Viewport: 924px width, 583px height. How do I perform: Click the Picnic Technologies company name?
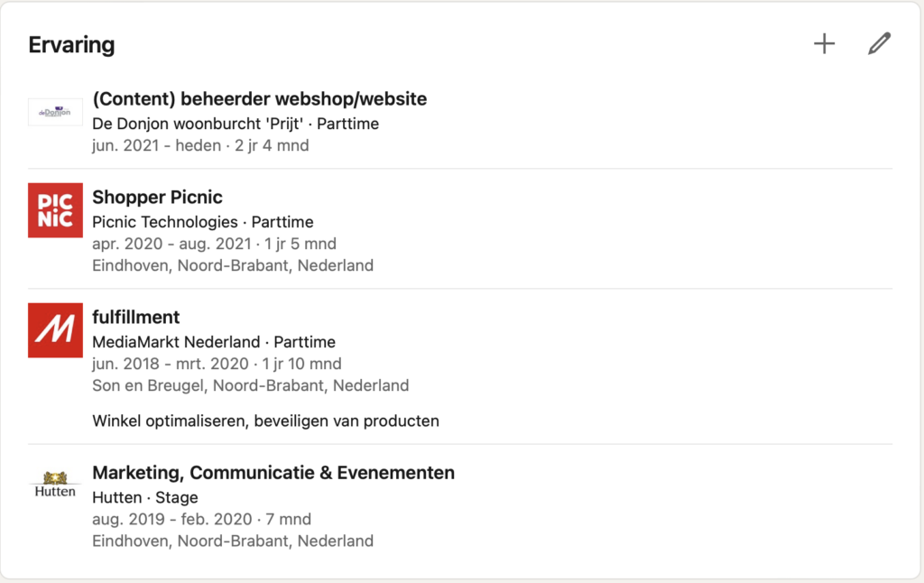[x=165, y=222]
